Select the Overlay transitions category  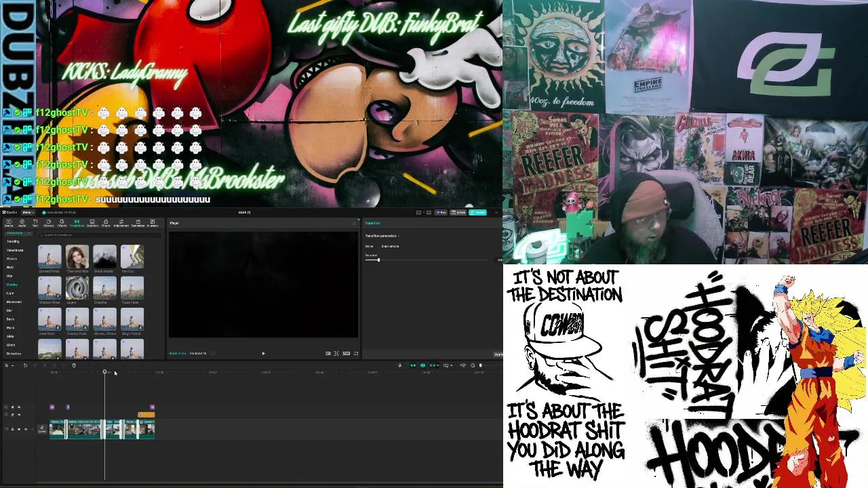coord(12,285)
